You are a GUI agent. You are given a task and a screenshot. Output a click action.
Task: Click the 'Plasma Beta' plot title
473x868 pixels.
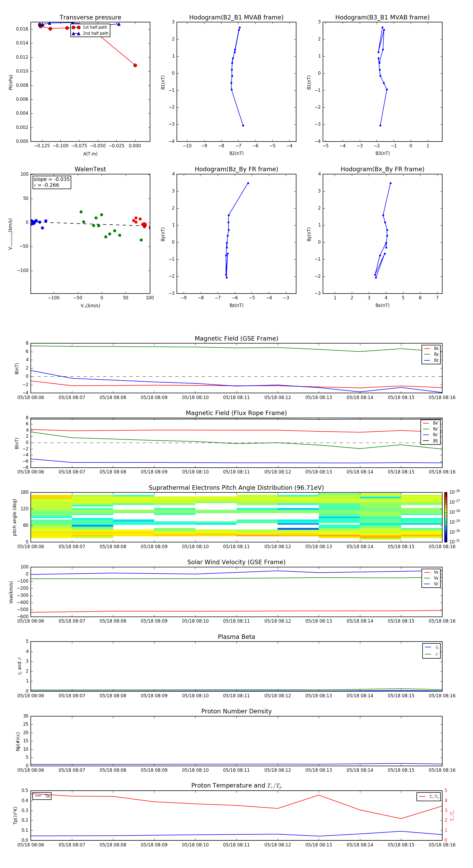(236, 637)
